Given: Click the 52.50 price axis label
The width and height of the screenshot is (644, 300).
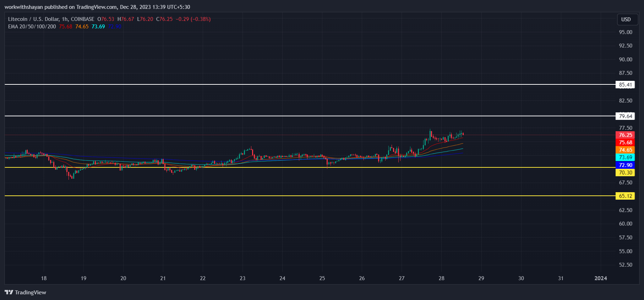Looking at the screenshot, I should point(626,265).
